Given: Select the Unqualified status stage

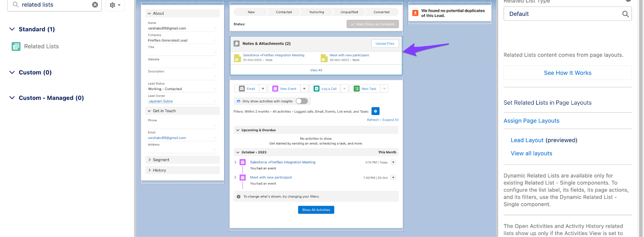Looking at the screenshot, I should coord(349,12).
